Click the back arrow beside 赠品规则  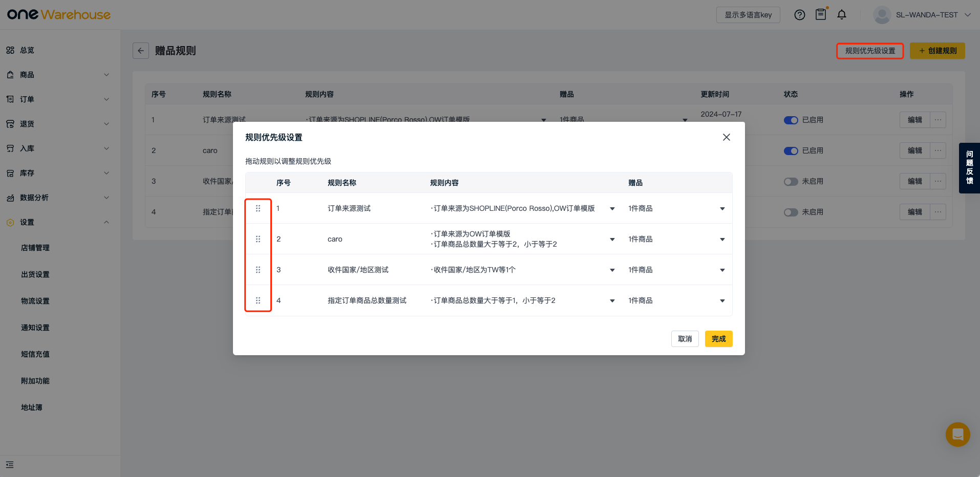[141, 51]
